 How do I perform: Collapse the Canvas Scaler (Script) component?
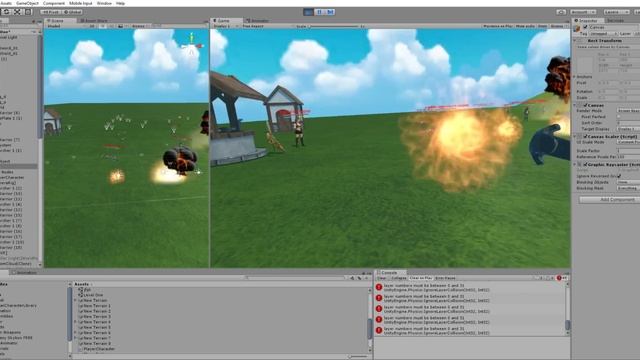575,136
